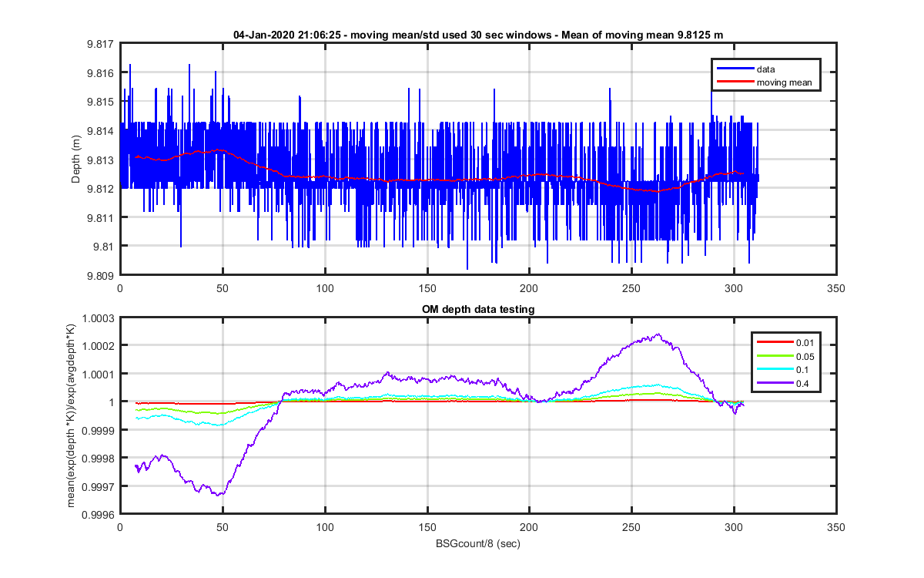Click the "9.816" y-axis tick label
Image resolution: width=924 pixels, height=578 pixels.
(x=101, y=72)
